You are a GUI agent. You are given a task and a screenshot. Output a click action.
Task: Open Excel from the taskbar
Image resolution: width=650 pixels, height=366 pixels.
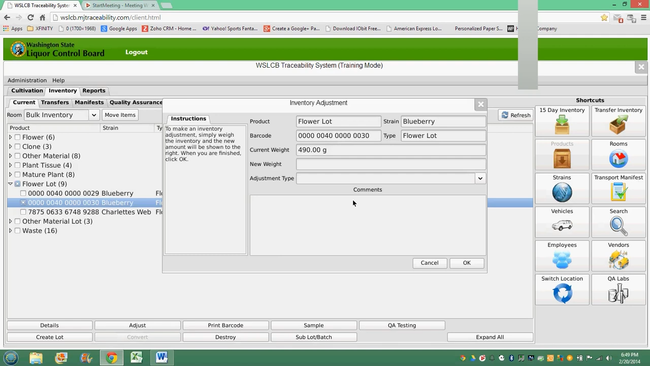pyautogui.click(x=136, y=357)
